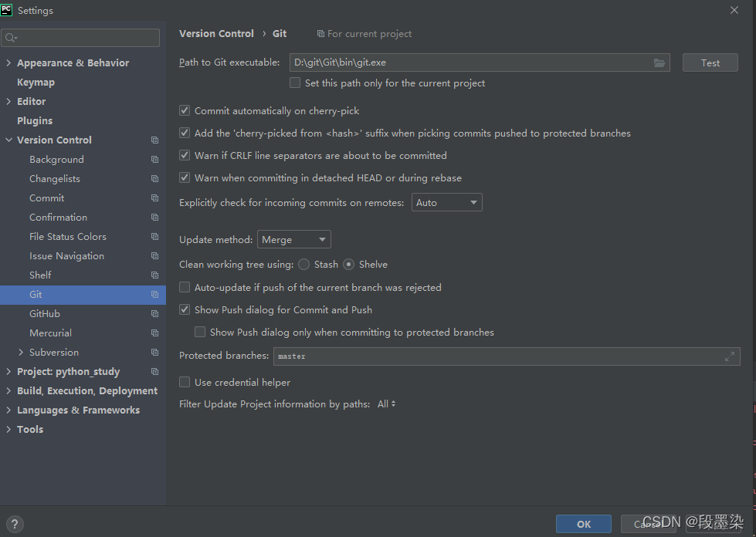The width and height of the screenshot is (756, 537).
Task: Click the project-level icon next to File Status Colors
Action: click(x=154, y=236)
